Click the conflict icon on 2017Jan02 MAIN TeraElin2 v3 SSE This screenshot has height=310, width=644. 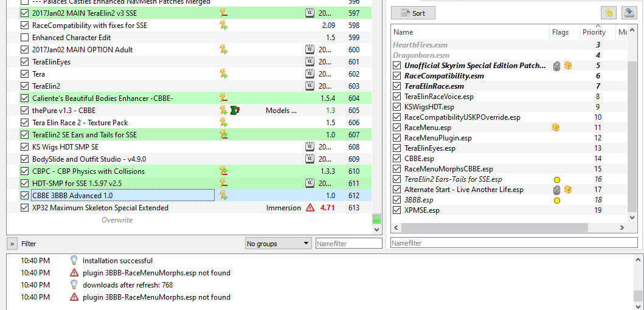coord(223,13)
